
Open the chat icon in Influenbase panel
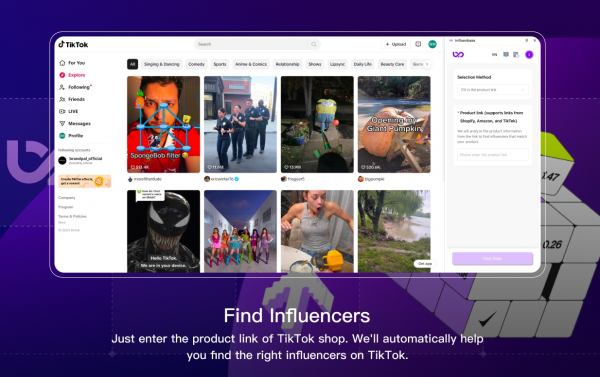coord(506,55)
